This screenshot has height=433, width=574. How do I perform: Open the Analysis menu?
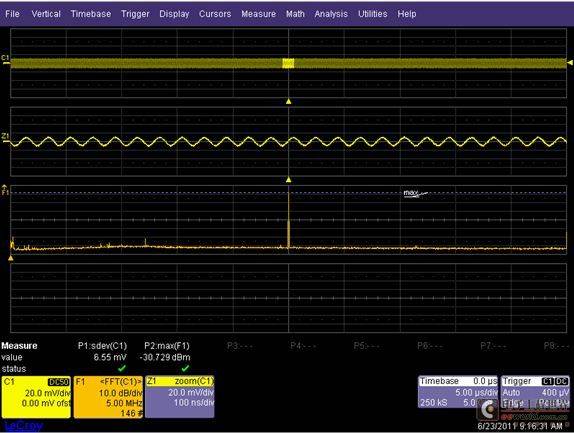point(331,14)
